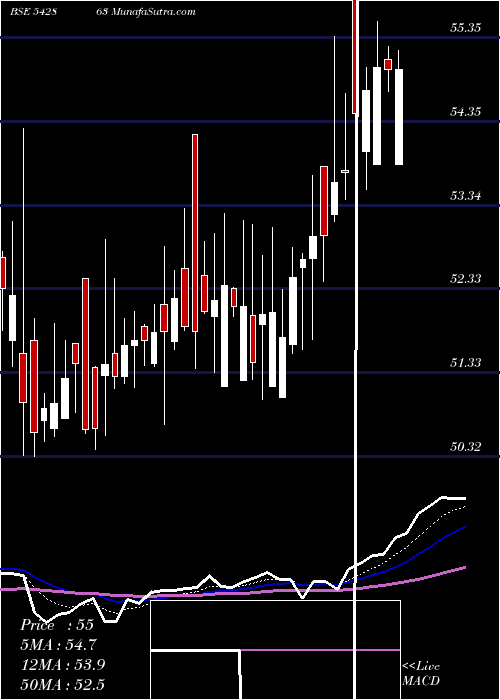500x700 pixels.
Task: Click the 12MA : 53.9 value
Action: (63, 665)
